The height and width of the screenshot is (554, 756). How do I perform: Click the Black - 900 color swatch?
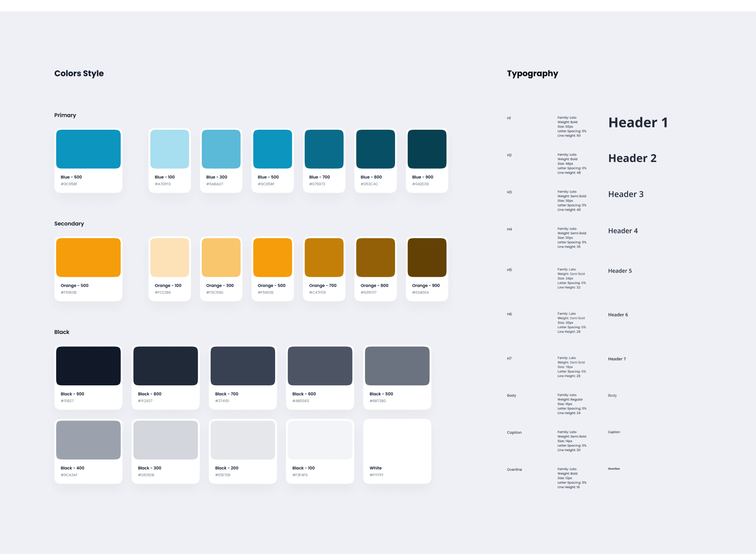click(88, 366)
